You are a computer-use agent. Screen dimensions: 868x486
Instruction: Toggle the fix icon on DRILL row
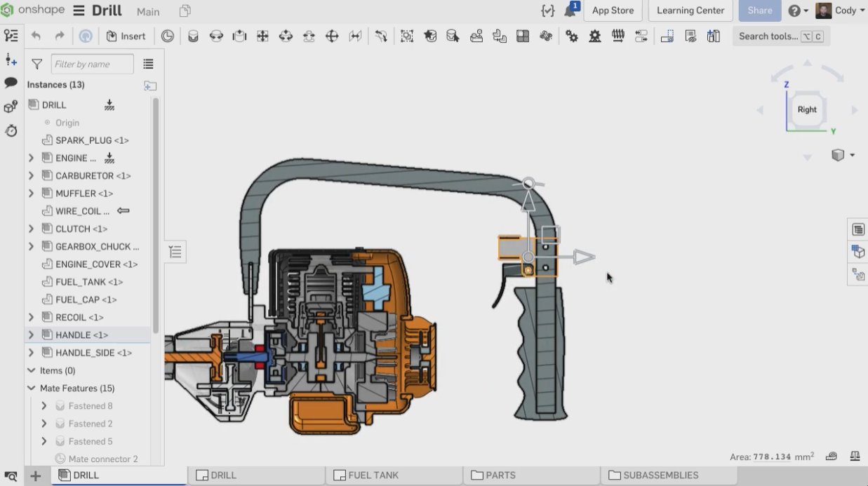[109, 104]
